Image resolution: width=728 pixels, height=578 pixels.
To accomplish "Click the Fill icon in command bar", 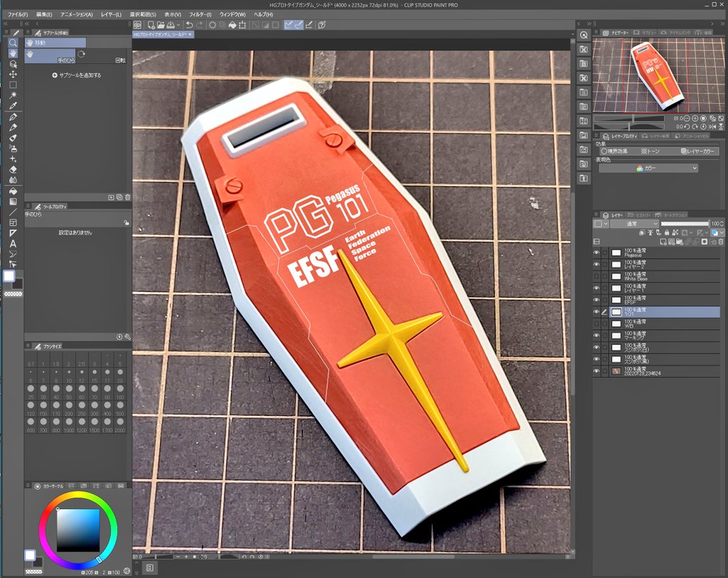I will coord(232,25).
